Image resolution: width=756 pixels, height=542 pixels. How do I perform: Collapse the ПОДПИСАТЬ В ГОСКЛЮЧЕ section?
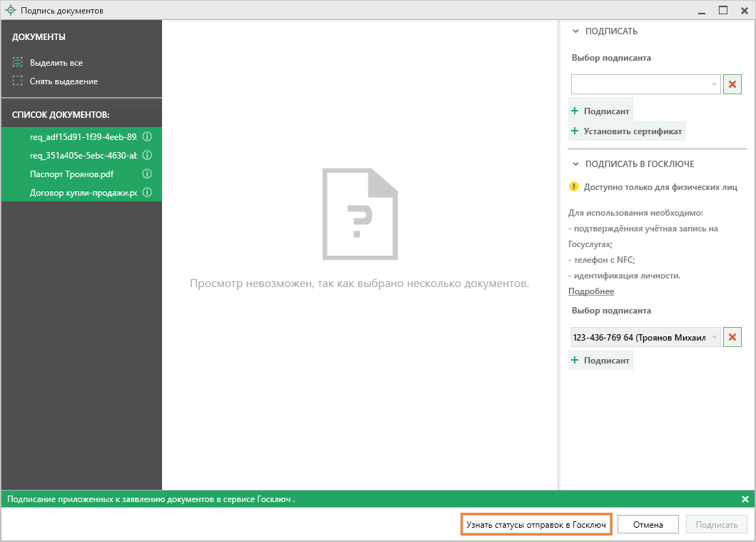point(575,164)
